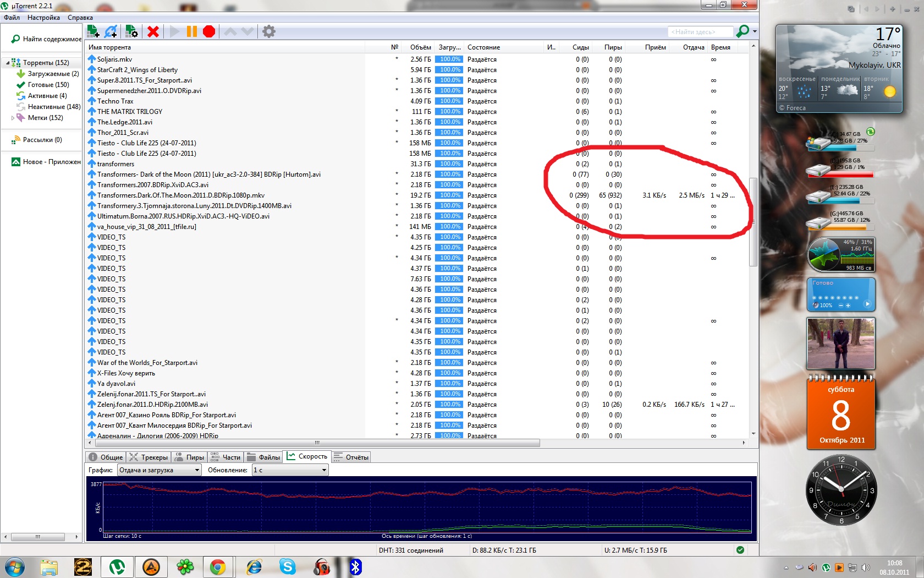The height and width of the screenshot is (578, 924).
Task: Open Skype from taskbar
Action: click(x=288, y=567)
